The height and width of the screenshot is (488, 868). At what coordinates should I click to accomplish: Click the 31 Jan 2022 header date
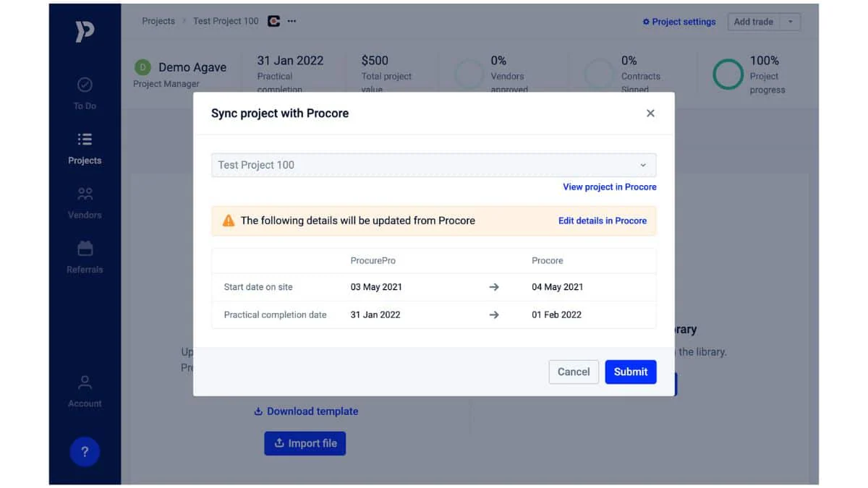click(290, 61)
